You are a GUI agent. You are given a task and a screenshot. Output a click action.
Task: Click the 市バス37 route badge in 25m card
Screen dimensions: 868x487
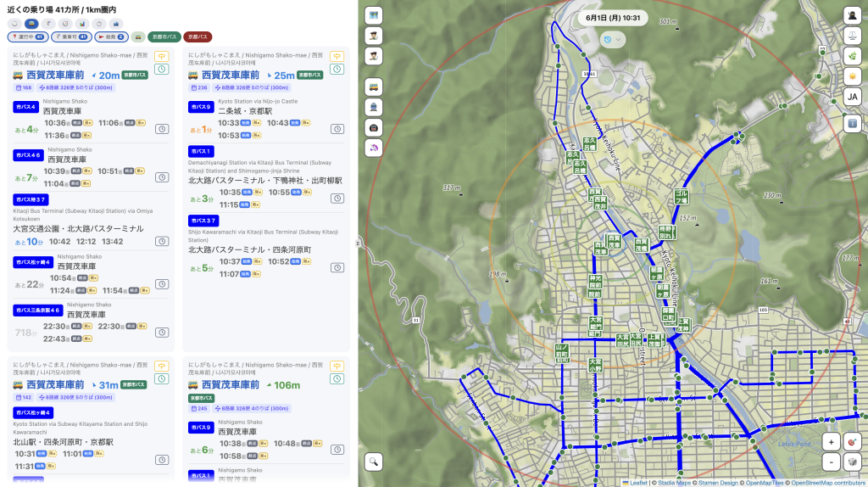203,221
